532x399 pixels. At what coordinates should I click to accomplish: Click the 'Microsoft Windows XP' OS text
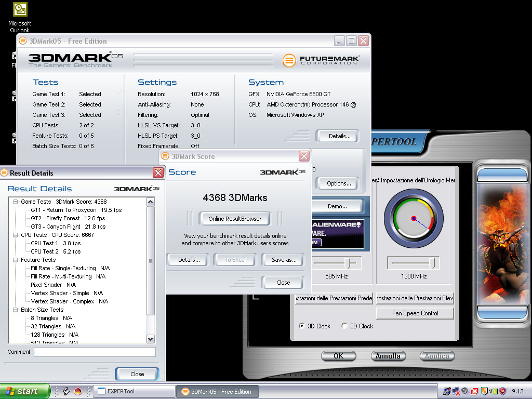[x=295, y=115]
